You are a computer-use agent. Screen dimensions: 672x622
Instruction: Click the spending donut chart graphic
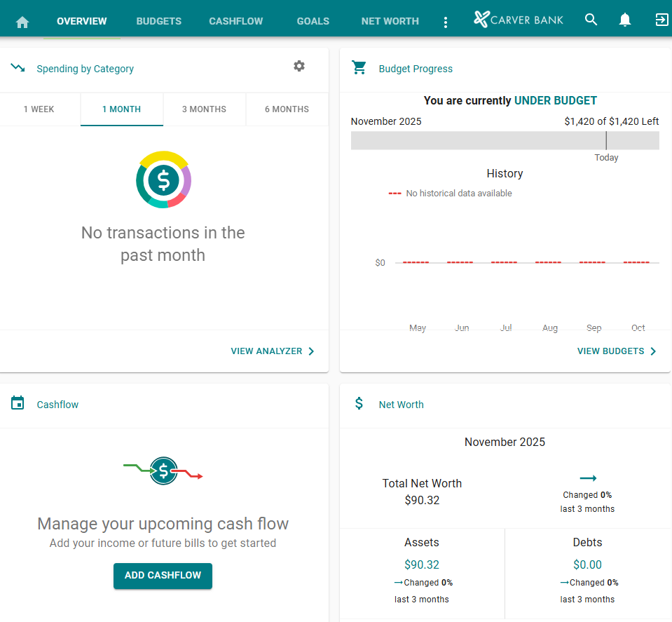click(163, 180)
